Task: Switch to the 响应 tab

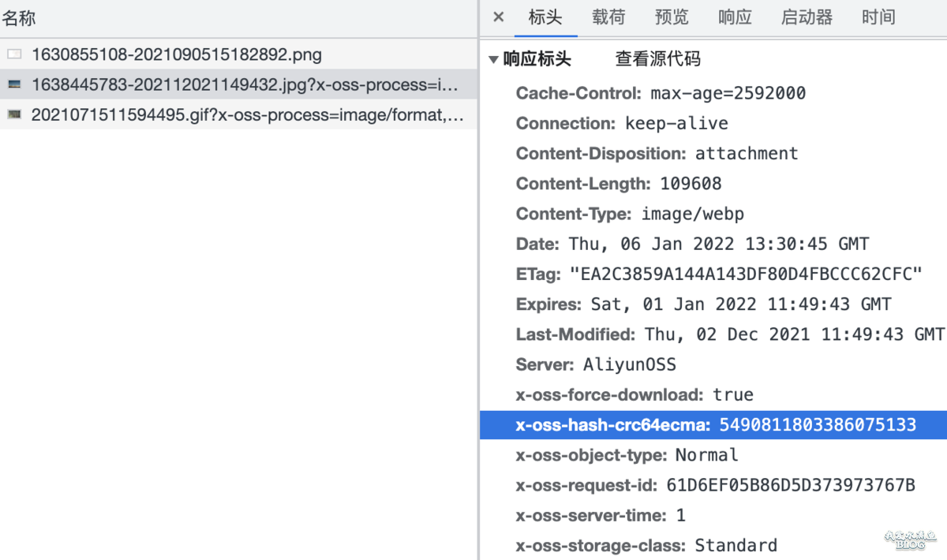Action: (735, 17)
